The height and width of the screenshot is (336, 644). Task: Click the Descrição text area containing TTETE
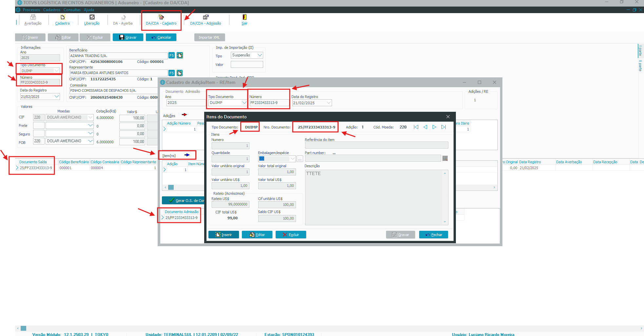pyautogui.click(x=377, y=197)
